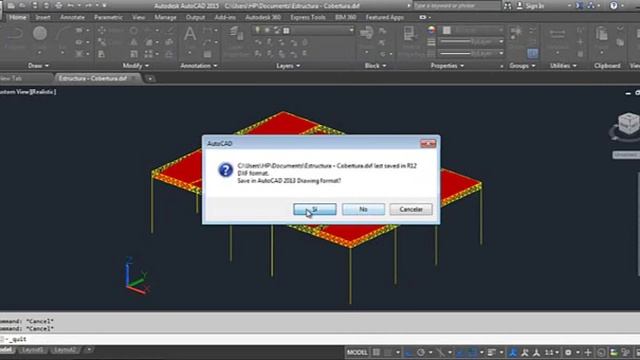640x360 pixels.
Task: Click the new drawing tab plus button
Action: (150, 78)
